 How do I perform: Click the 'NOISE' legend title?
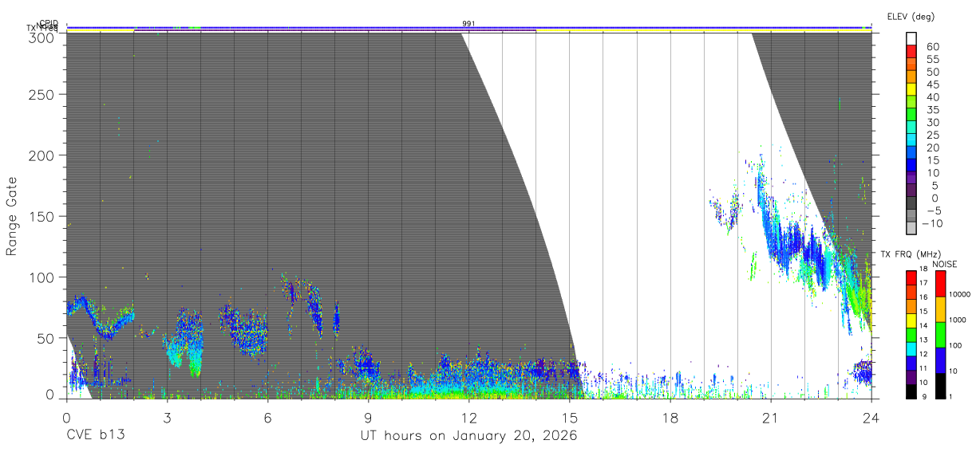945,264
